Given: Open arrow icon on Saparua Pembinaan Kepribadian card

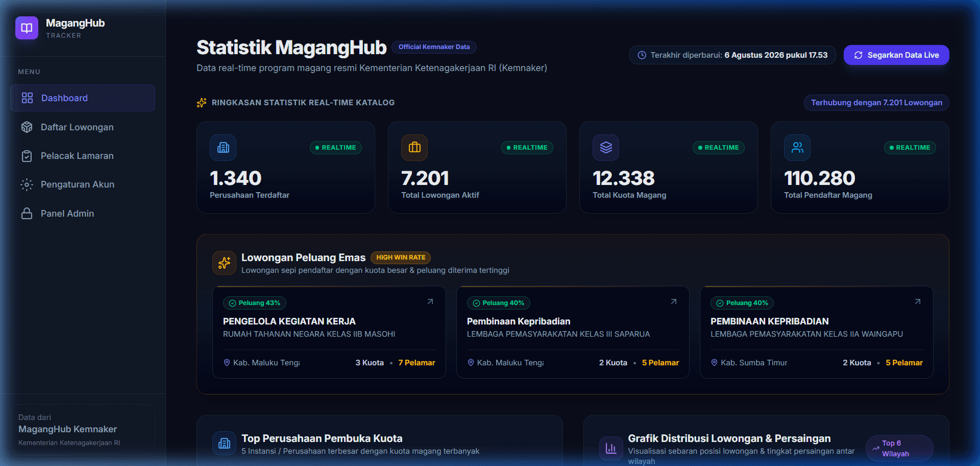Looking at the screenshot, I should 674,302.
